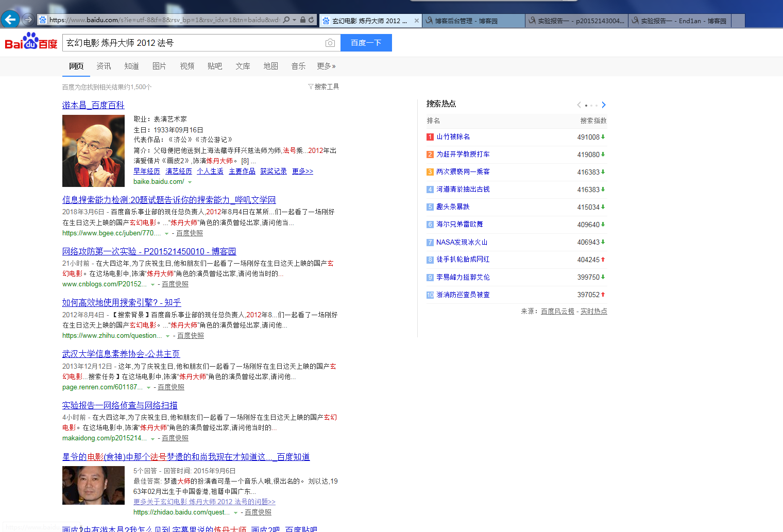Open hot topic NASA发现冰火山
This screenshot has width=783, height=532.
coord(462,242)
